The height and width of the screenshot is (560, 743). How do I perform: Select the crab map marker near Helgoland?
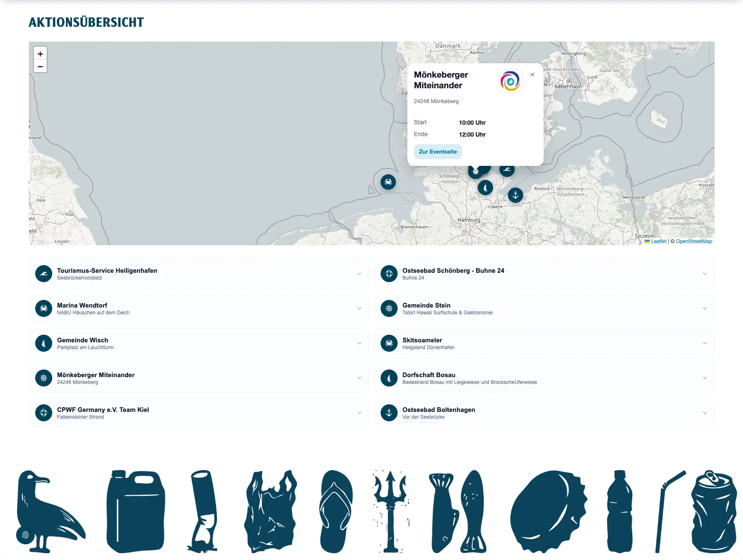[x=388, y=182]
